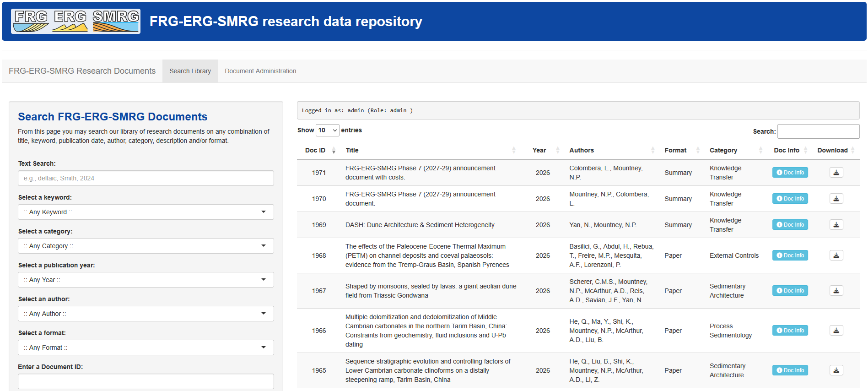
Task: Open Doc Info for document 1966
Action: point(790,331)
